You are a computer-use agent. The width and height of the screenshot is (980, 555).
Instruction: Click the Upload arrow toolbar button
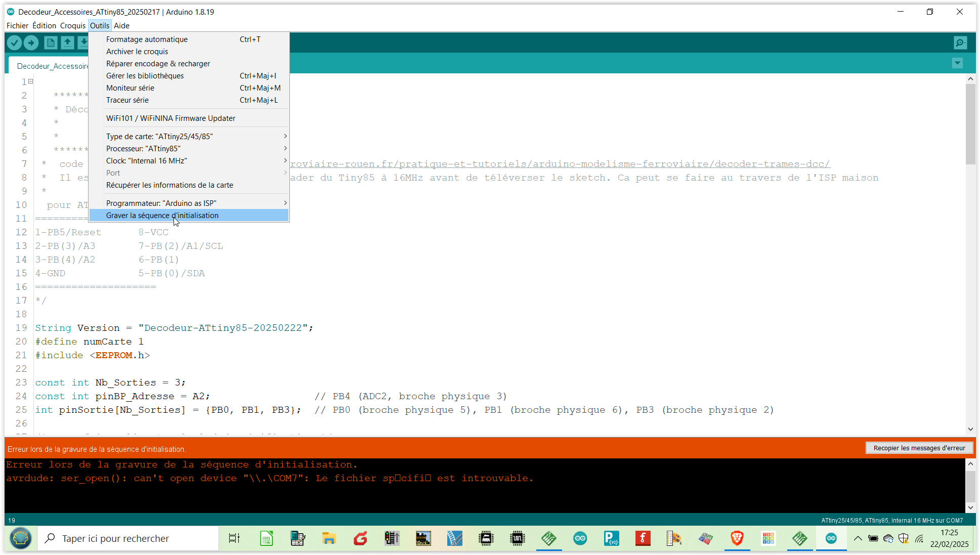31,43
